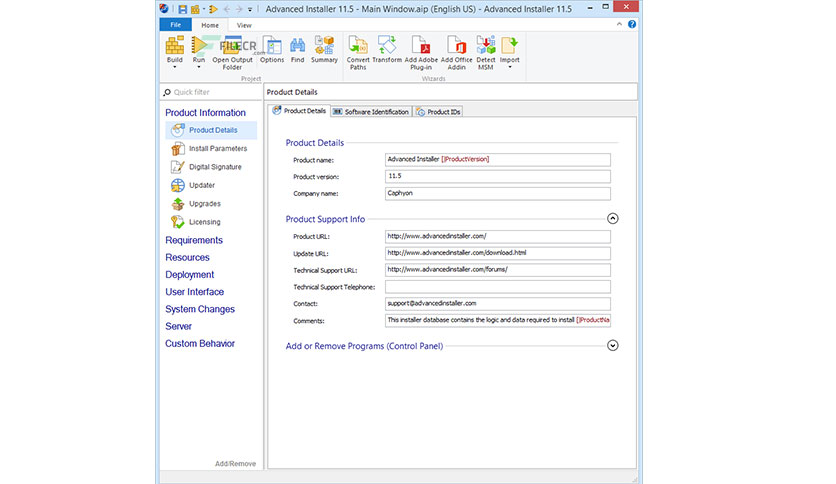Expand the System Changes group
The image size is (836, 484).
[x=200, y=309]
